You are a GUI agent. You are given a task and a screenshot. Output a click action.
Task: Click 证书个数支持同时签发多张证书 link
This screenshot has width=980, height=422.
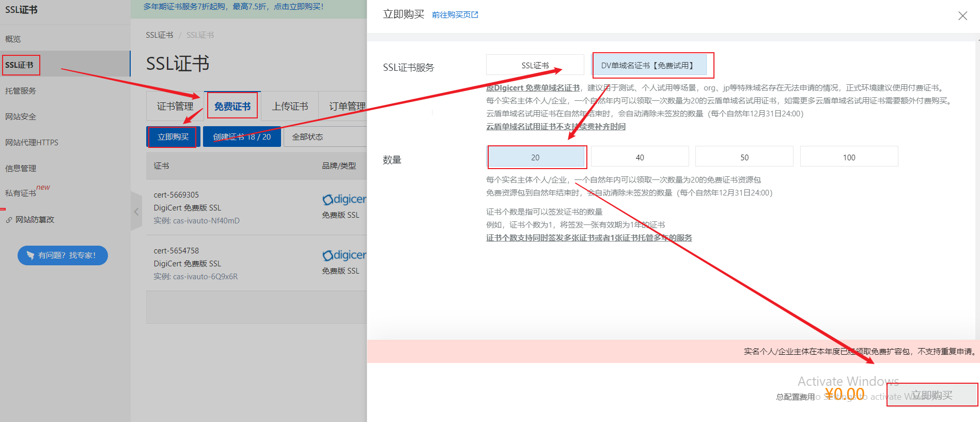point(589,238)
